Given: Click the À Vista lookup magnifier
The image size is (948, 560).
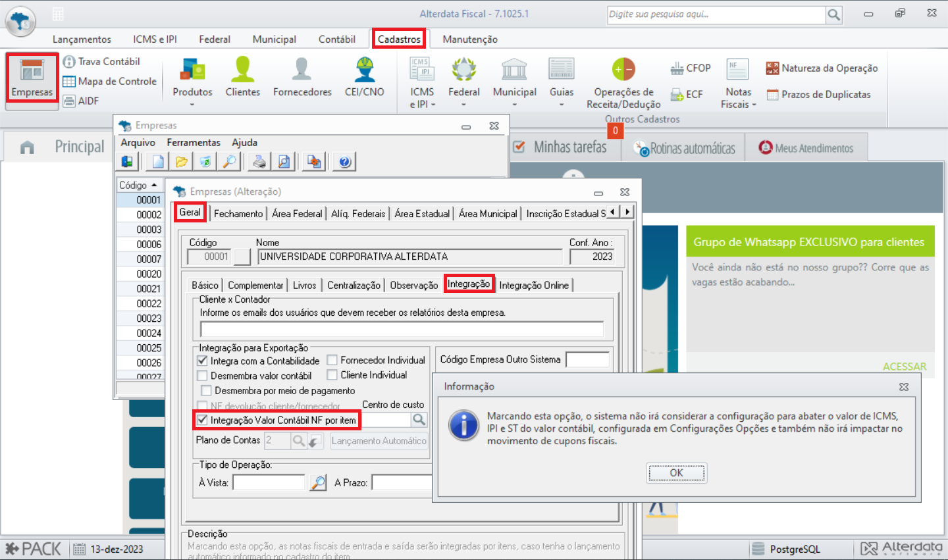Looking at the screenshot, I should tap(318, 482).
